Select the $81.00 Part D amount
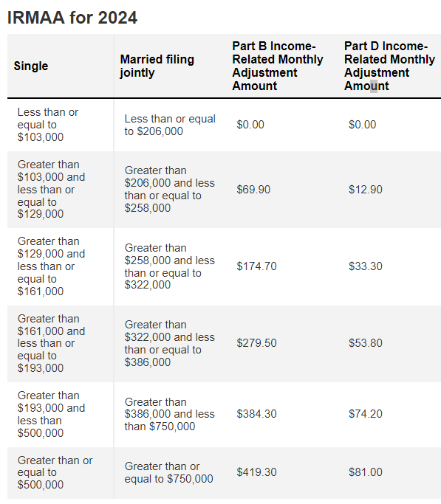Viewport: 441px width, 504px height. click(x=366, y=472)
